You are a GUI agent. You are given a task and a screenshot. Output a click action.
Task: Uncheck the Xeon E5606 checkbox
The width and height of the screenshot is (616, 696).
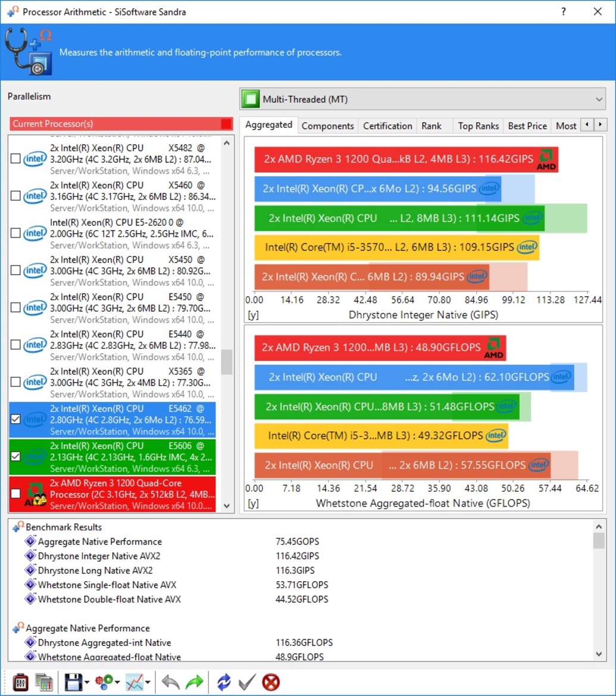click(15, 457)
